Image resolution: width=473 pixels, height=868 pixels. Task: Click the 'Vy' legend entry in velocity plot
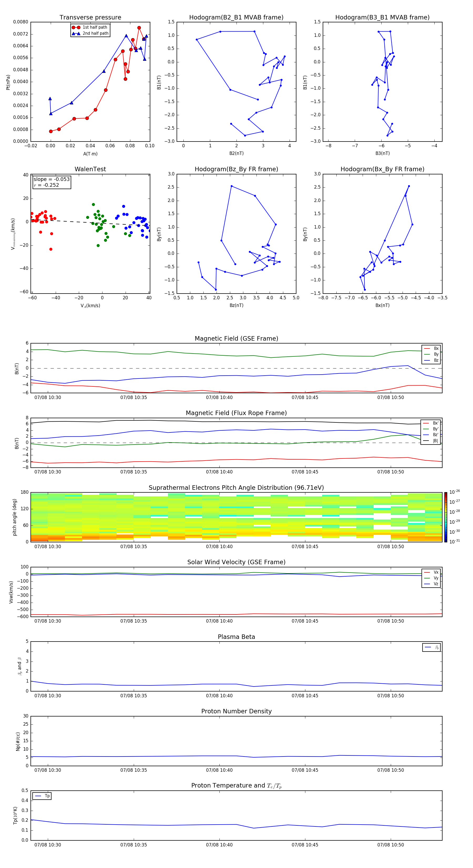click(431, 578)
